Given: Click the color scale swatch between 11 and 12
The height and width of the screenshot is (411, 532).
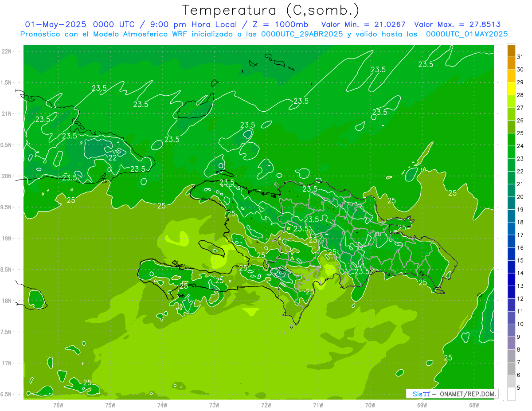Looking at the screenshot, I should pos(511,305).
